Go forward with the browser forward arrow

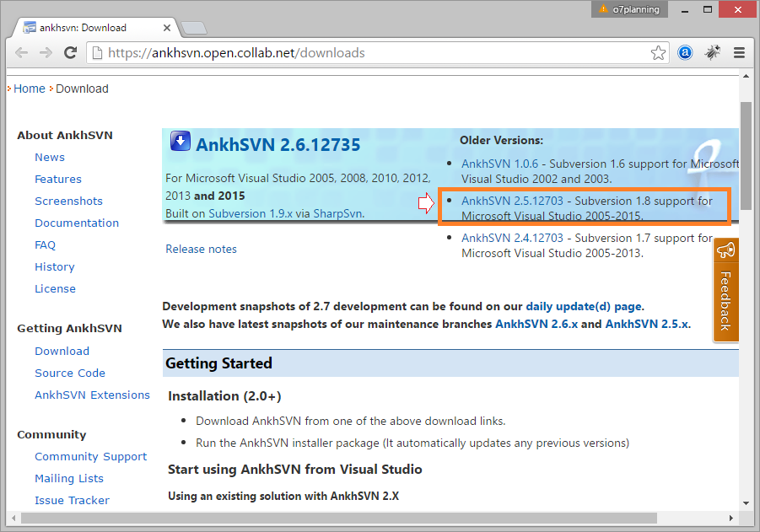coord(46,52)
